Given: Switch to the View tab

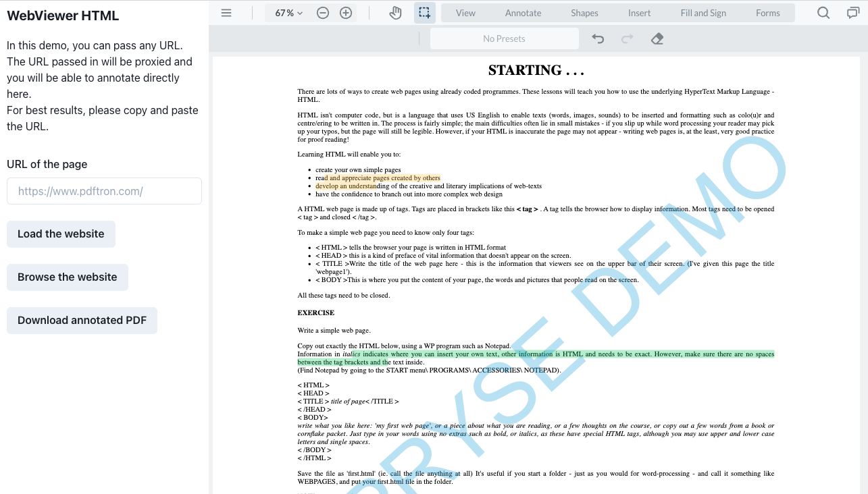Looking at the screenshot, I should point(465,13).
